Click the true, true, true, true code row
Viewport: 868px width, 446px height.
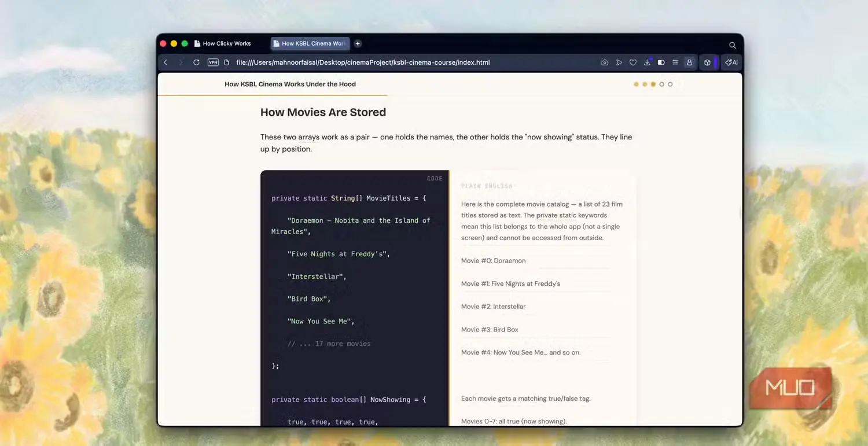pyautogui.click(x=333, y=422)
